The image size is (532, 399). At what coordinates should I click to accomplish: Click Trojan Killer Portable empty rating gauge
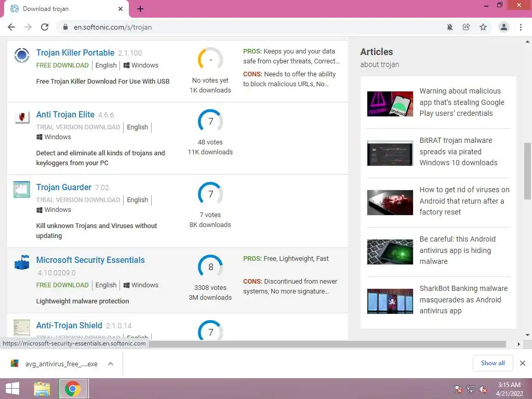coord(210,60)
